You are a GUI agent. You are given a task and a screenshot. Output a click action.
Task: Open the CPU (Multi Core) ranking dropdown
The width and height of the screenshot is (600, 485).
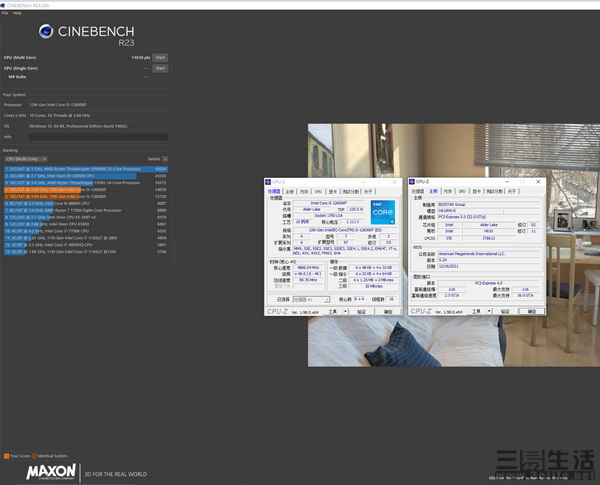pyautogui.click(x=23, y=159)
